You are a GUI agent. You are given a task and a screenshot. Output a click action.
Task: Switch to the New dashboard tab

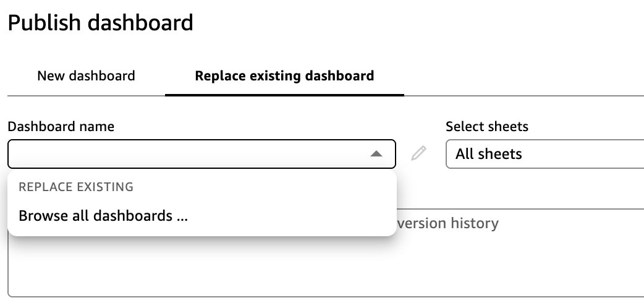86,76
